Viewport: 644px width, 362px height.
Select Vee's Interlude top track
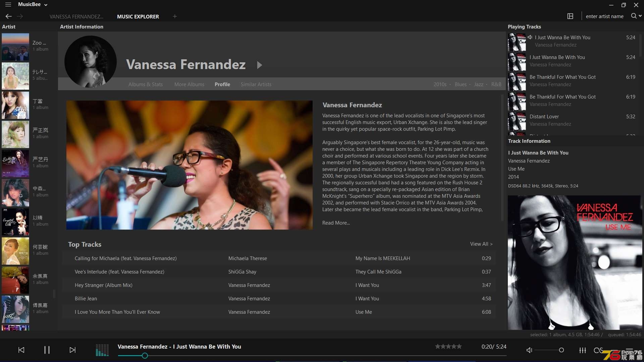point(279,272)
